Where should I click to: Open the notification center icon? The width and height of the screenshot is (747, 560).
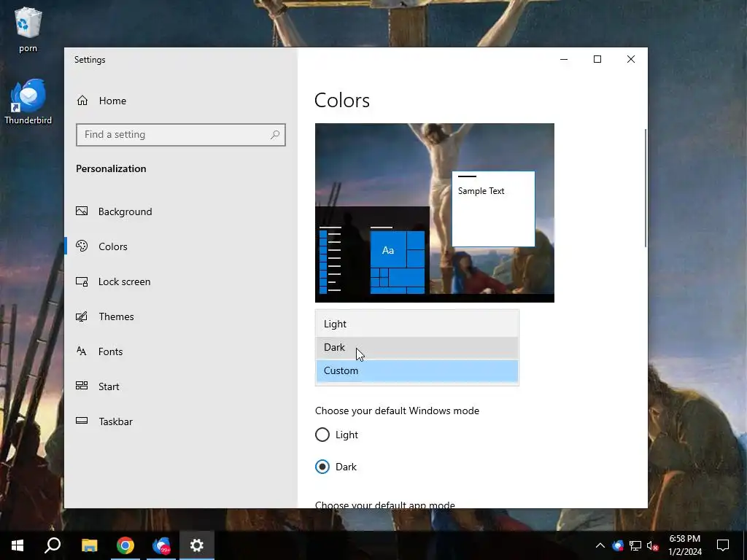point(723,545)
